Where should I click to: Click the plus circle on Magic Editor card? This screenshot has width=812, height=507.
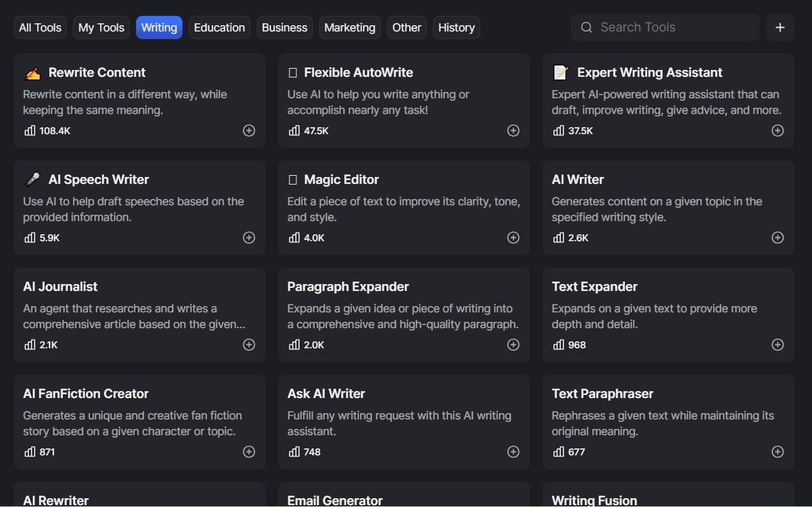[514, 237]
